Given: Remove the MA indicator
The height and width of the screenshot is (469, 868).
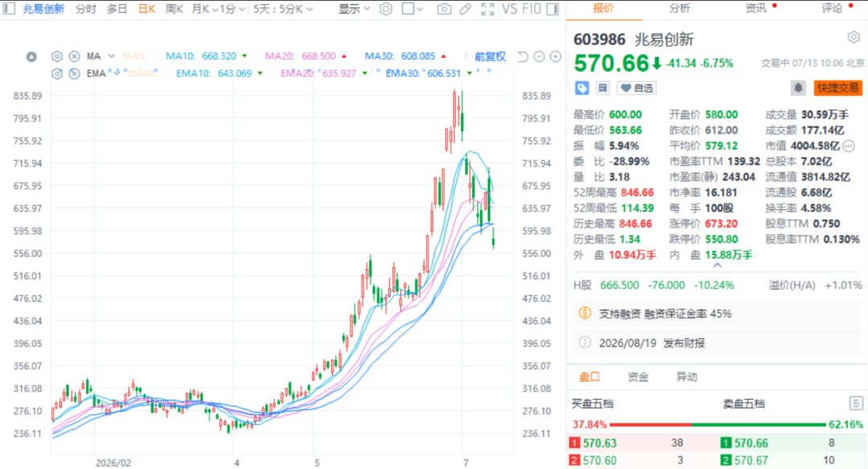Looking at the screenshot, I should pos(74,56).
